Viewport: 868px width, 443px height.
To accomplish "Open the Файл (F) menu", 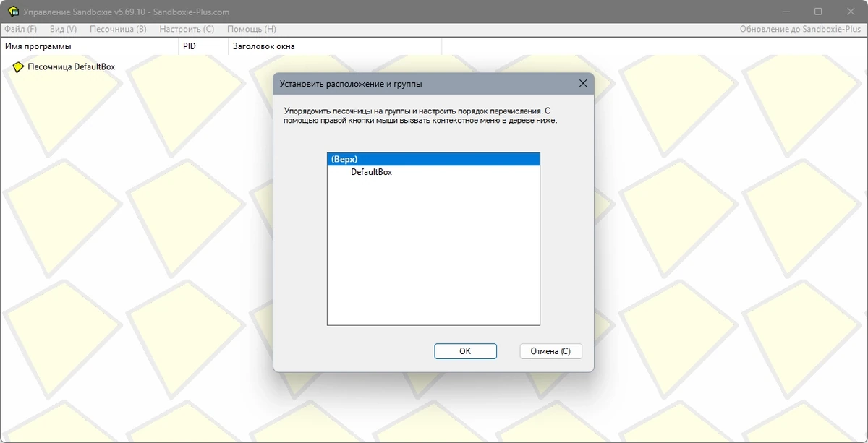I will (20, 30).
